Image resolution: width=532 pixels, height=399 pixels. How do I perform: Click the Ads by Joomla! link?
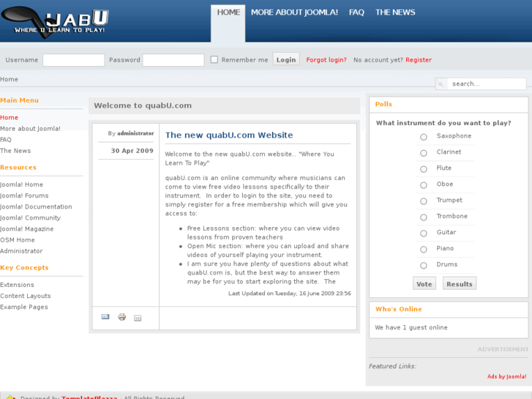click(x=507, y=376)
